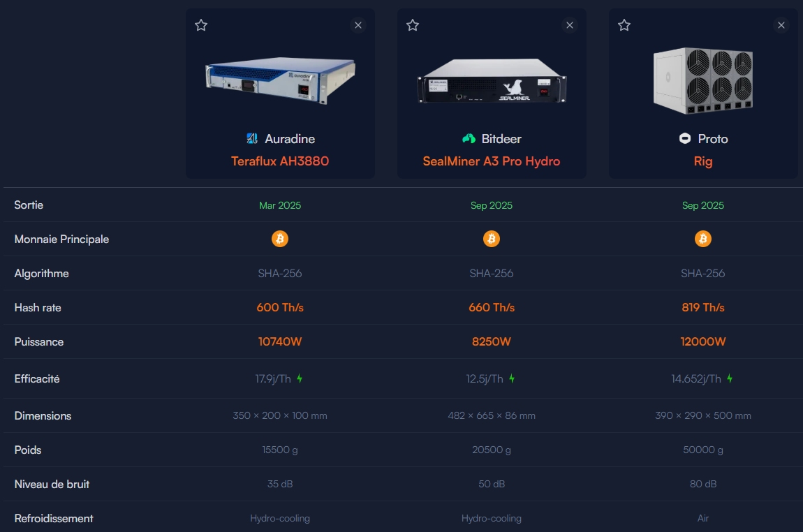Image resolution: width=803 pixels, height=532 pixels.
Task: Open the Proto Rig product link
Action: [703, 161]
